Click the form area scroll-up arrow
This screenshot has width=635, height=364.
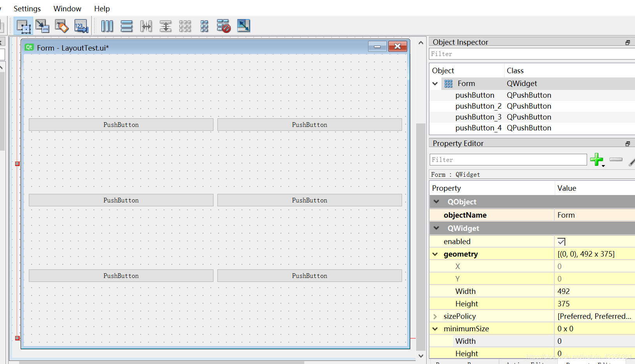click(421, 43)
